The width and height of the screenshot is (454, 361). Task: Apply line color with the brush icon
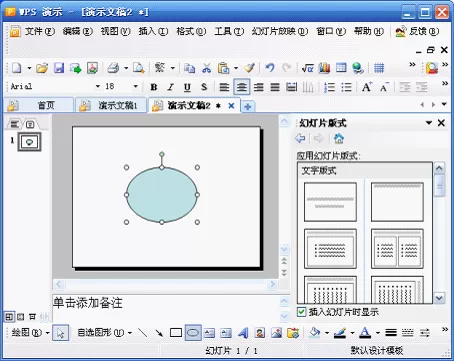click(340, 333)
